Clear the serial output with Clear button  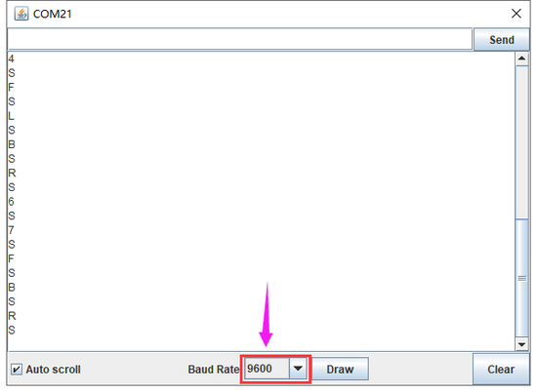coord(501,370)
